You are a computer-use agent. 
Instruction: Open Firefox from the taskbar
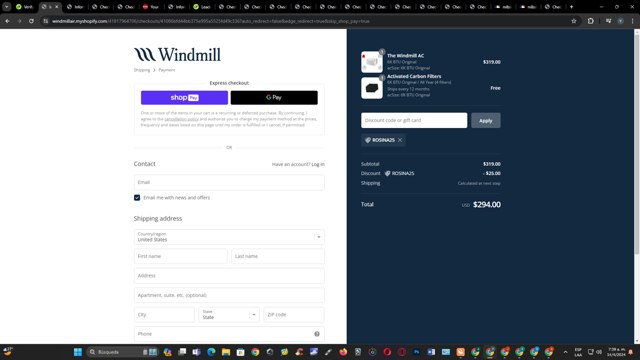(343, 352)
